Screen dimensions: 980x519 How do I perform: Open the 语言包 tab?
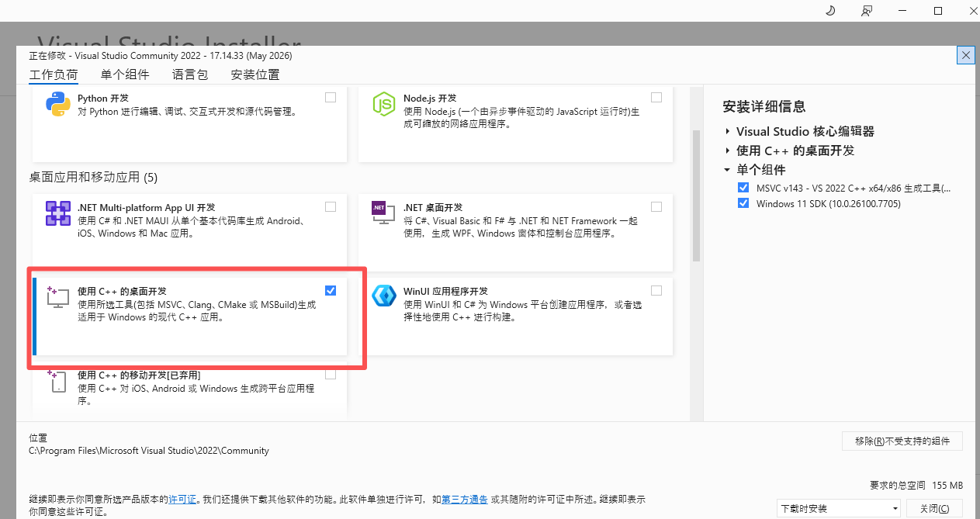coord(190,75)
